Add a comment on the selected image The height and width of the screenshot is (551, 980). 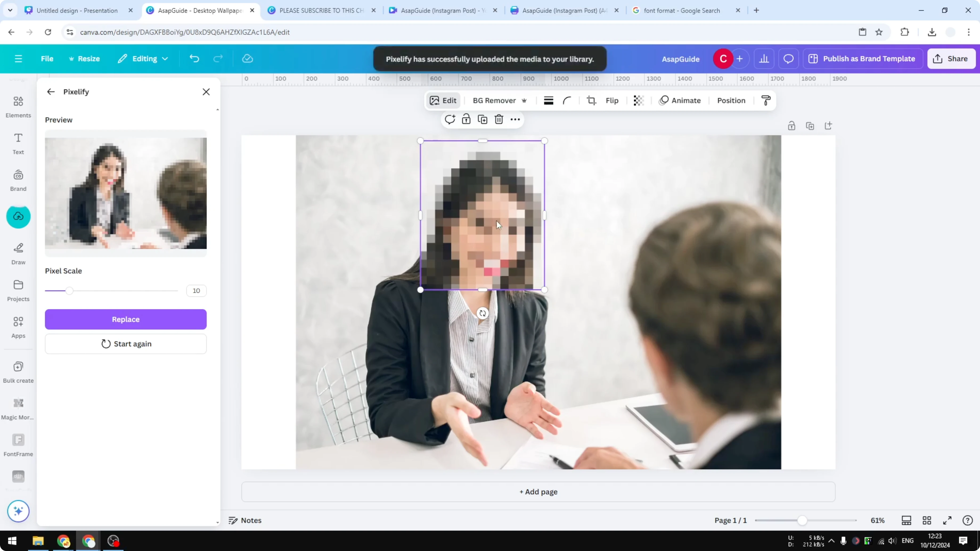(x=450, y=119)
